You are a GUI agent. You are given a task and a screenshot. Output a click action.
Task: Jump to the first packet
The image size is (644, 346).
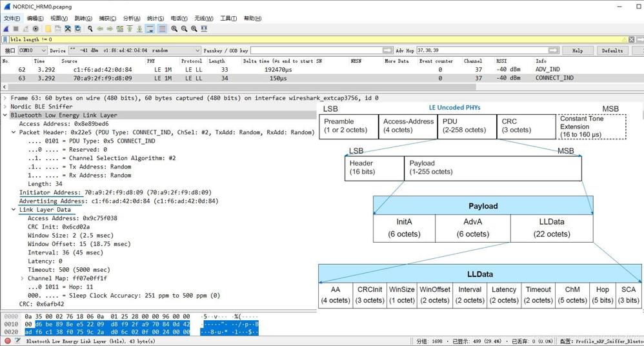129,29
